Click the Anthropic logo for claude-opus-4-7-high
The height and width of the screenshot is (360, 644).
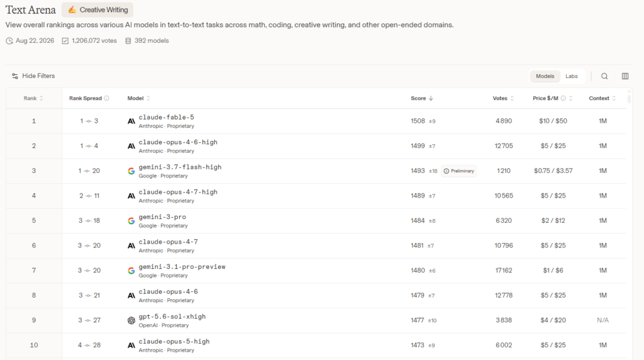pyautogui.click(x=131, y=196)
